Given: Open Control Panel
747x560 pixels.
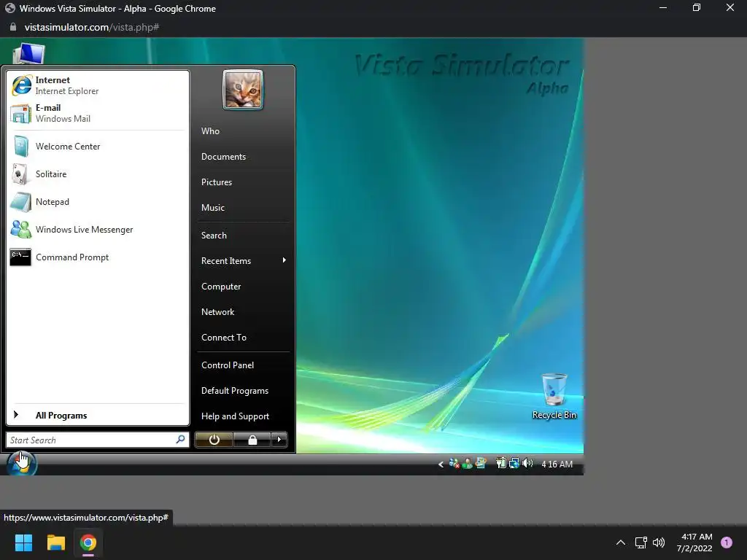Looking at the screenshot, I should pos(243,365).
